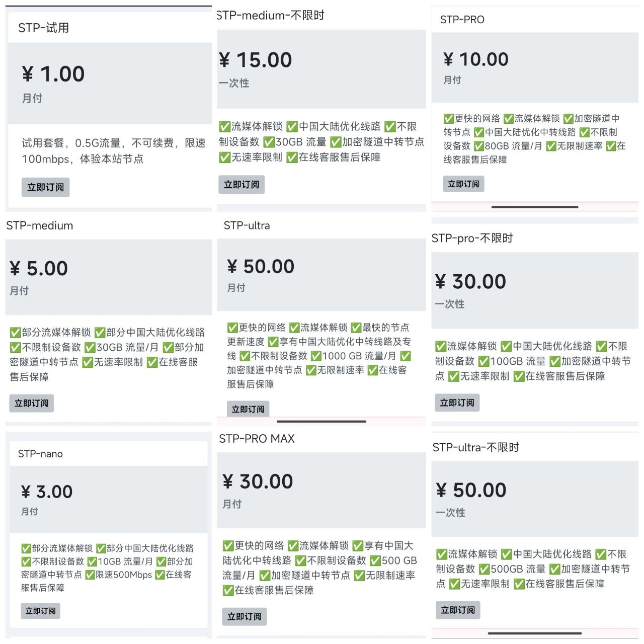Subscribe to the STP-nano 3.00 plan
The height and width of the screenshot is (644, 644).
point(40,611)
